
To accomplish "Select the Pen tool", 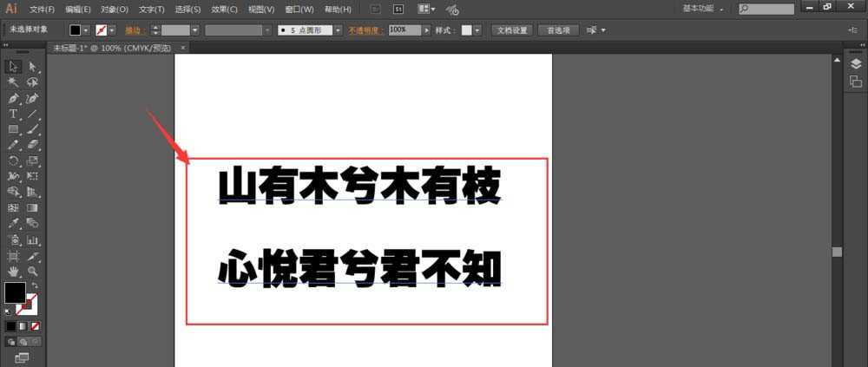I will (x=13, y=98).
